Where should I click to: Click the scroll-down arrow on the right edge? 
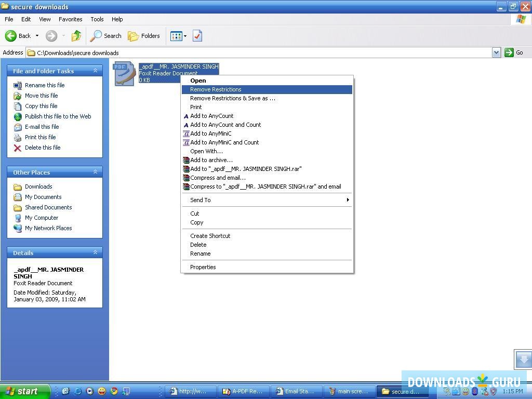coord(523,359)
